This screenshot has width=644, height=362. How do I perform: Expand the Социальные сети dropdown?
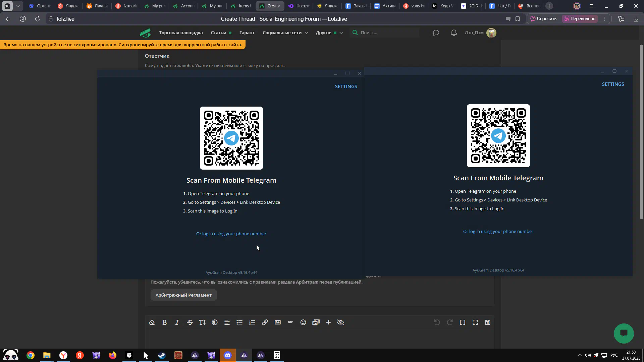tap(285, 33)
